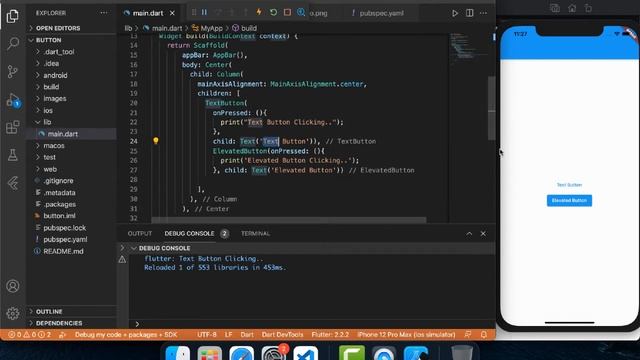Open the Testing flask view
Viewport: 640px width, 360px height.
[13, 155]
